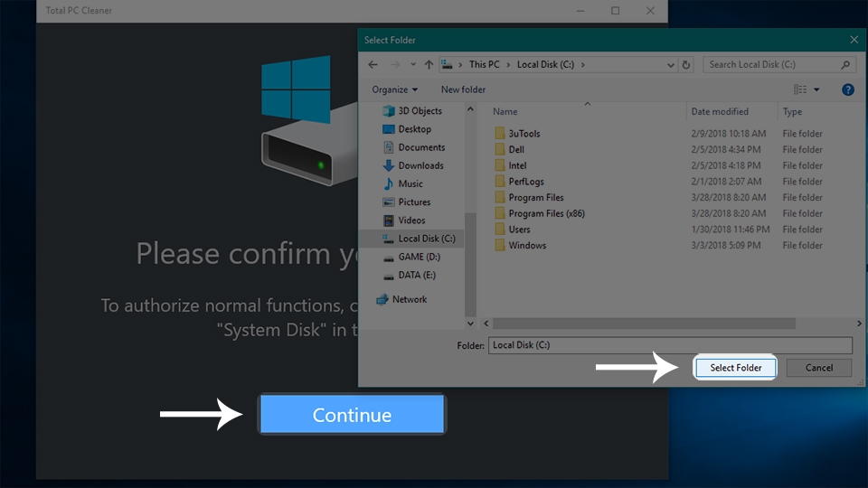
Task: Select the Windows folder
Action: coord(521,245)
